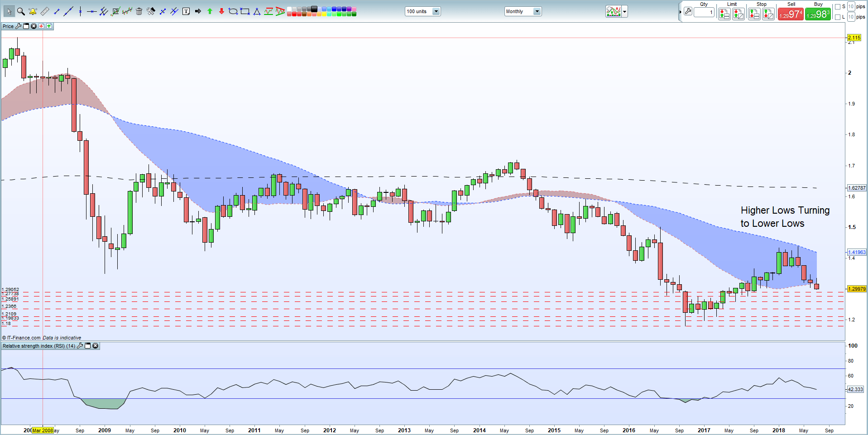Move Price panel down with red arrow

(41, 26)
